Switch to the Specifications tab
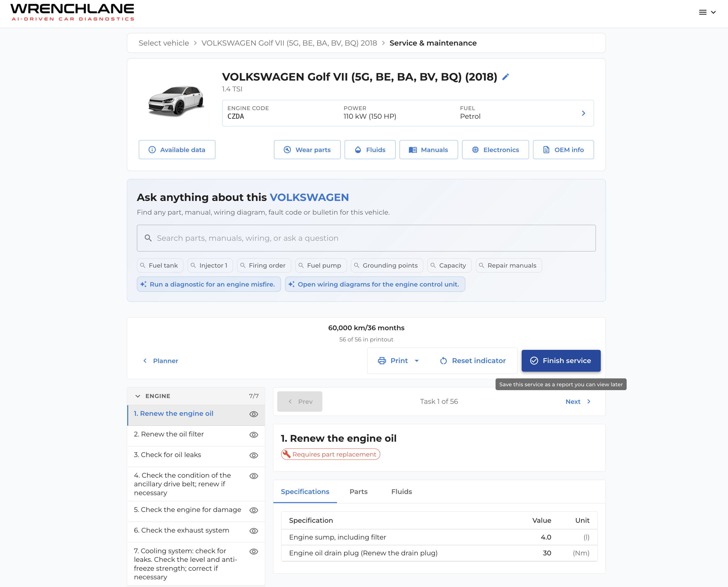The image size is (728, 587). pyautogui.click(x=305, y=492)
